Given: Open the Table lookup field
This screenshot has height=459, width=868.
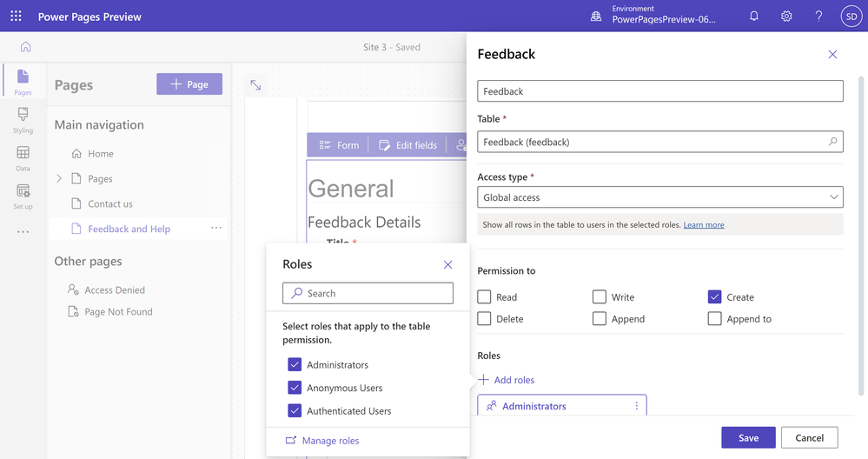Looking at the screenshot, I should point(659,142).
